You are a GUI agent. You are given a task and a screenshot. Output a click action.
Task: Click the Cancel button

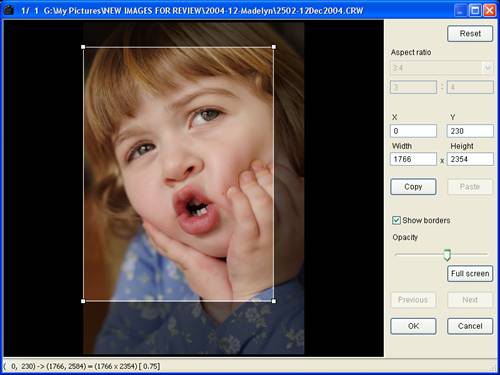click(470, 326)
